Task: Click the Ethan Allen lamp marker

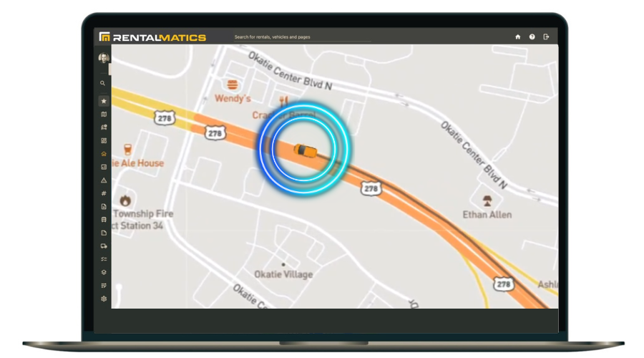Action: click(x=487, y=200)
